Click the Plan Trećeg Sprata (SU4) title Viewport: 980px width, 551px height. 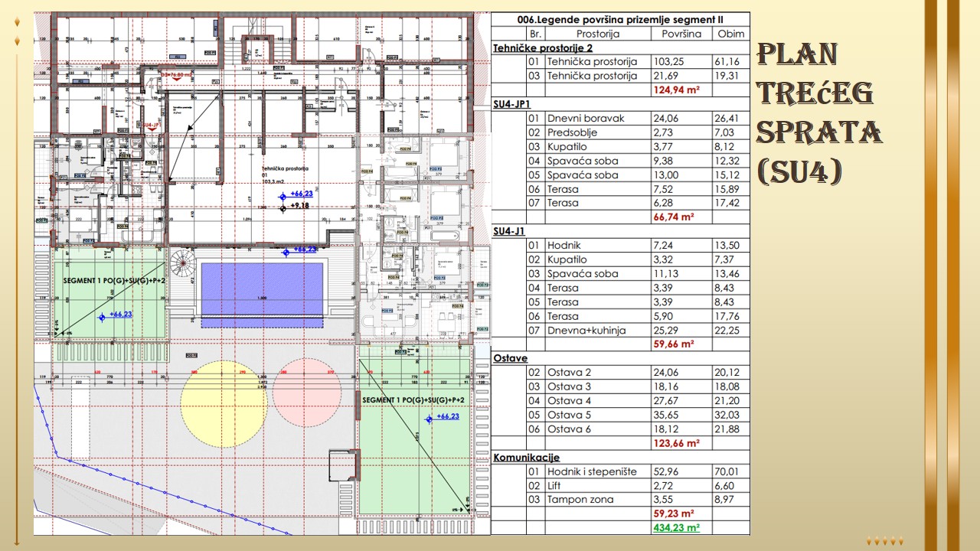pos(818,113)
